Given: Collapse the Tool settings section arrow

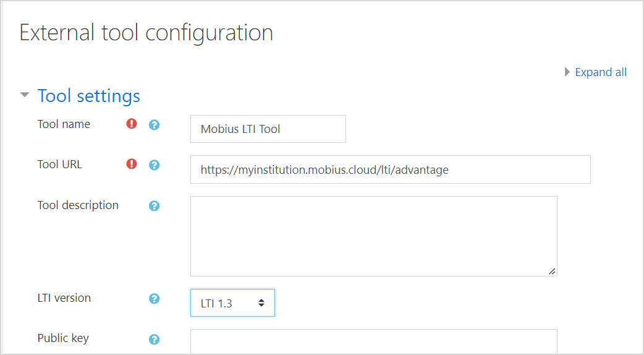Looking at the screenshot, I should 25,96.
